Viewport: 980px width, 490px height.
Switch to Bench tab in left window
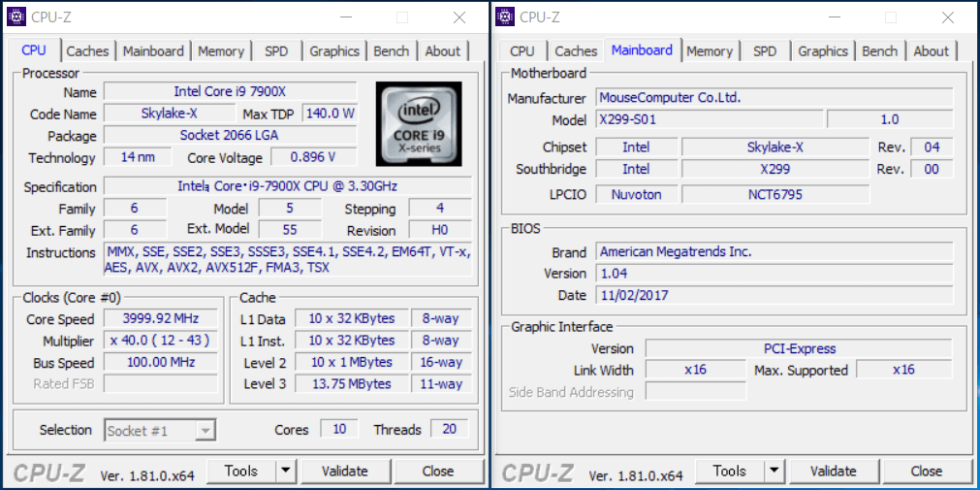(x=392, y=51)
